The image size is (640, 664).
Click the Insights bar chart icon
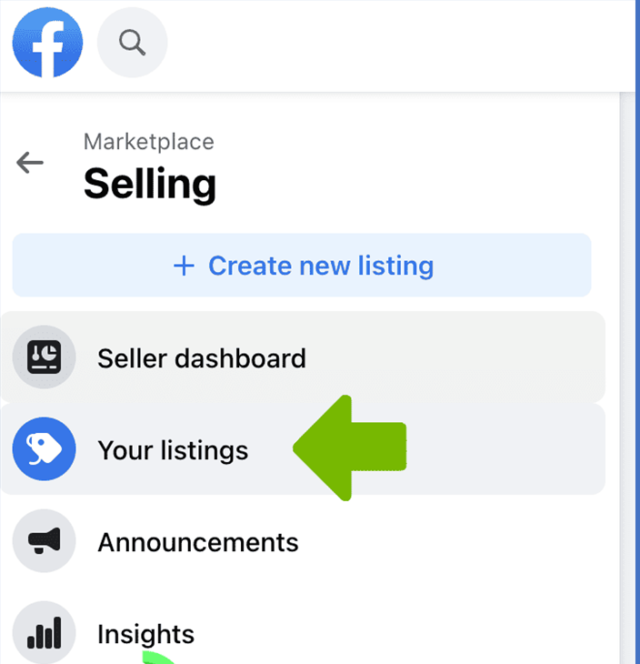point(44,633)
